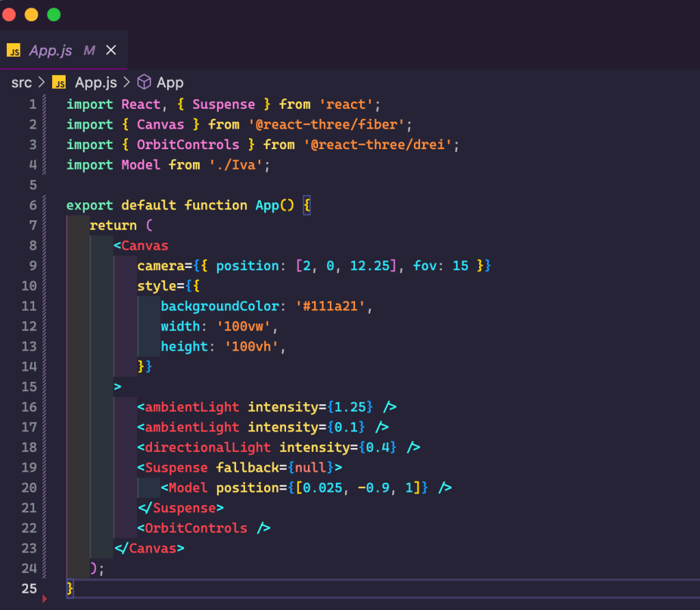700x610 pixels.
Task: Click line number 19 in the gutter
Action: click(29, 468)
